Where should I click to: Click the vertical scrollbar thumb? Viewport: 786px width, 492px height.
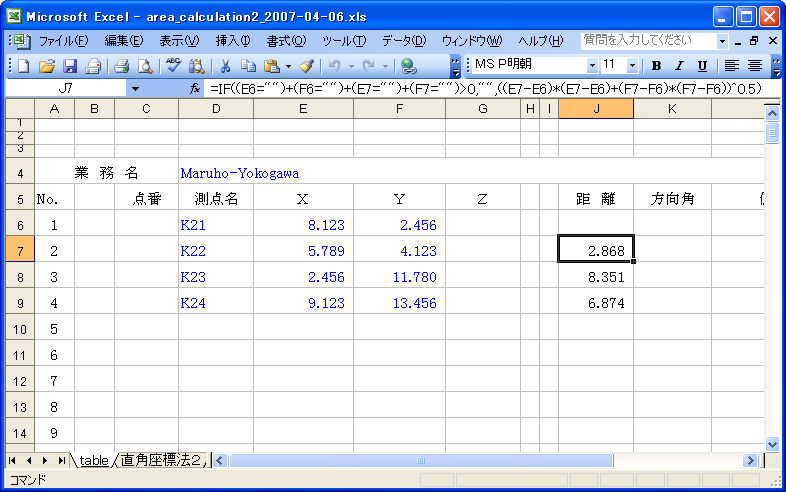point(772,133)
